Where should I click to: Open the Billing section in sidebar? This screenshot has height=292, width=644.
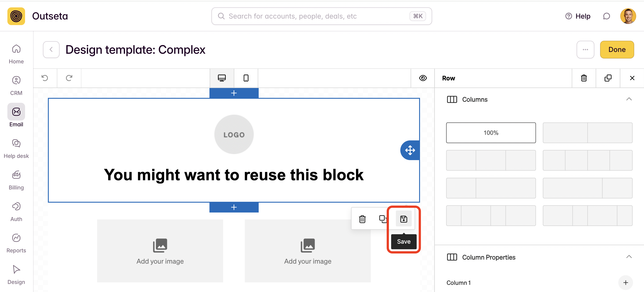[x=16, y=180]
